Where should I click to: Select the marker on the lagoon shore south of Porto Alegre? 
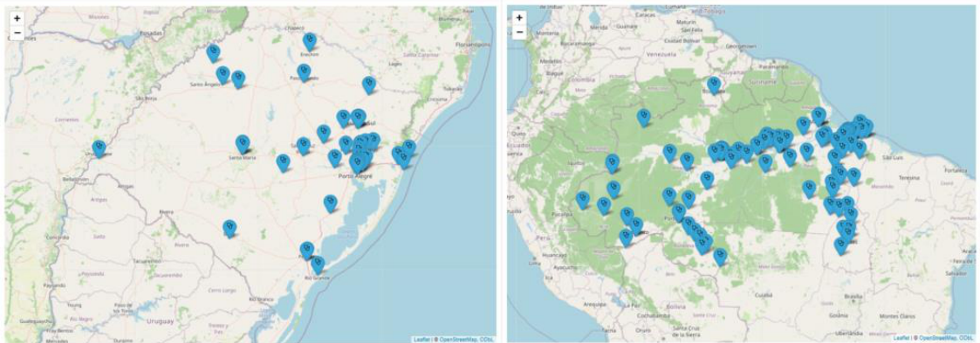pyautogui.click(x=331, y=203)
